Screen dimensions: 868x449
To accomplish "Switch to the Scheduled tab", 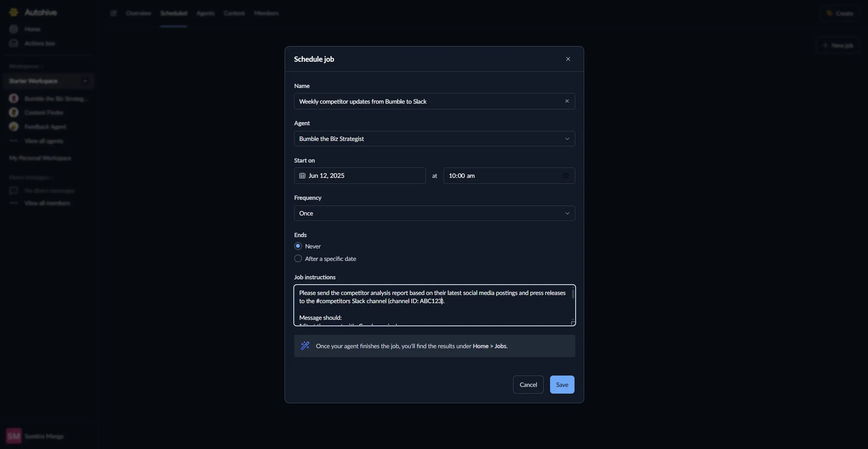I will [x=174, y=13].
